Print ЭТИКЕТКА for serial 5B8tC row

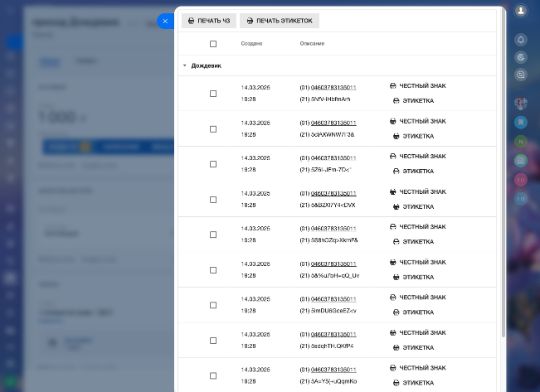413,242
